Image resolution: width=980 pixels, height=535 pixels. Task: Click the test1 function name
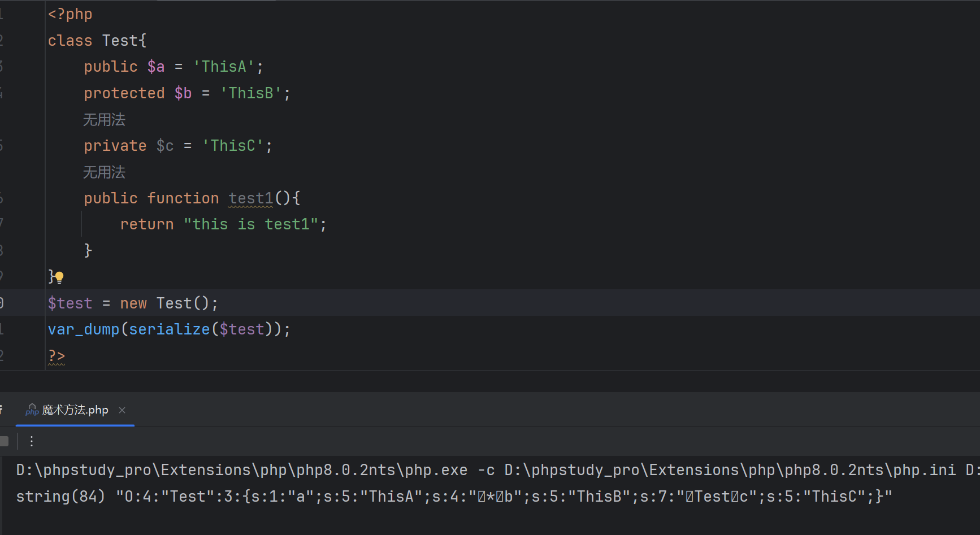pyautogui.click(x=251, y=198)
